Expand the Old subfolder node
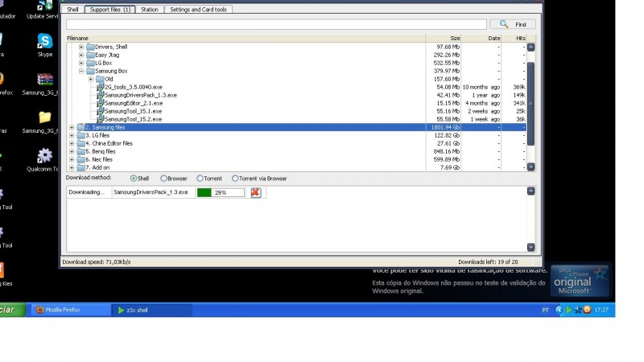This screenshot has width=644, height=362. point(91,79)
